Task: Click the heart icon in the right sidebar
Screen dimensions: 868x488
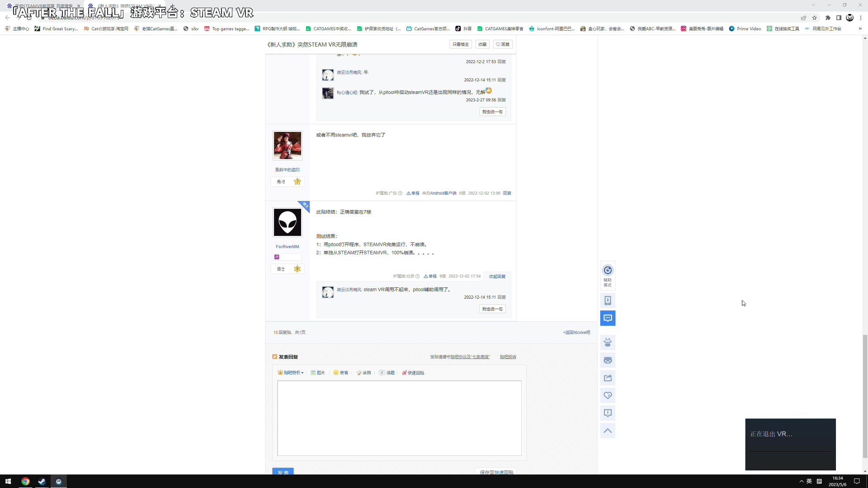Action: 608,395
